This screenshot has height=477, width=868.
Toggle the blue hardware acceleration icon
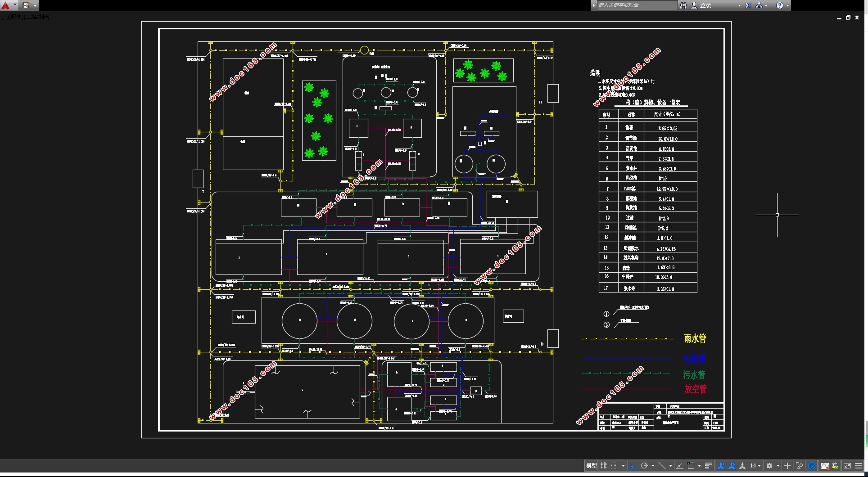pyautogui.click(x=812, y=466)
